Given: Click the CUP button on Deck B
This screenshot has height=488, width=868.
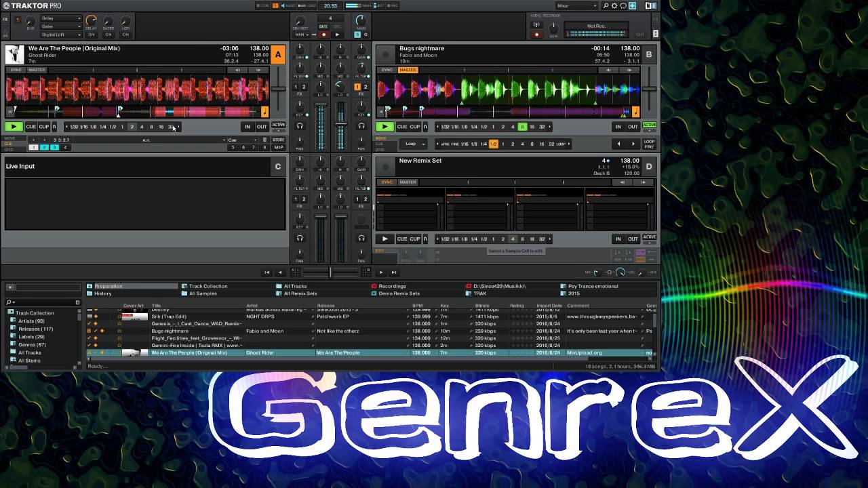Looking at the screenshot, I should 414,127.
